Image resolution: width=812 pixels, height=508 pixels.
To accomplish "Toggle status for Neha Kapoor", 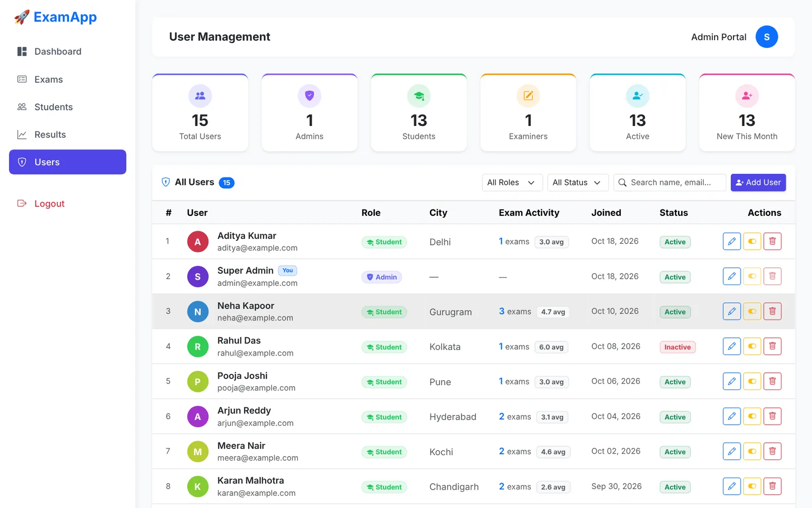I will point(752,311).
